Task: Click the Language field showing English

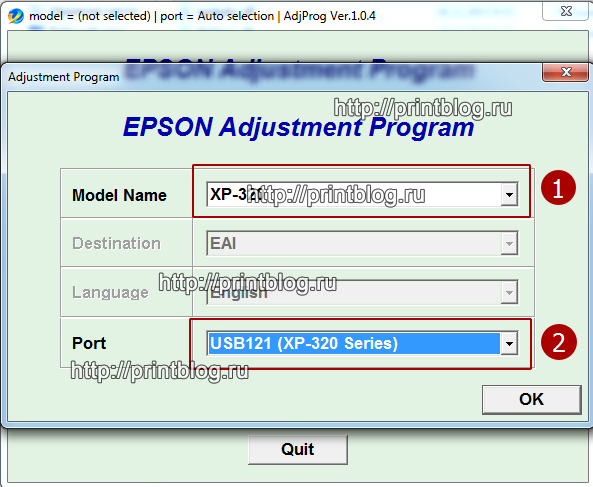Action: pos(362,292)
